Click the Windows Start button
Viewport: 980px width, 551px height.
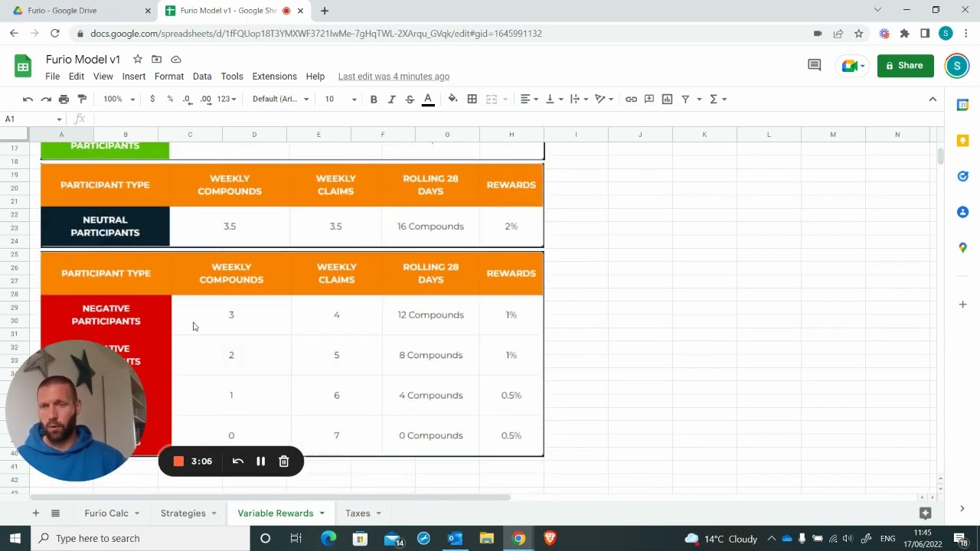[x=15, y=538]
